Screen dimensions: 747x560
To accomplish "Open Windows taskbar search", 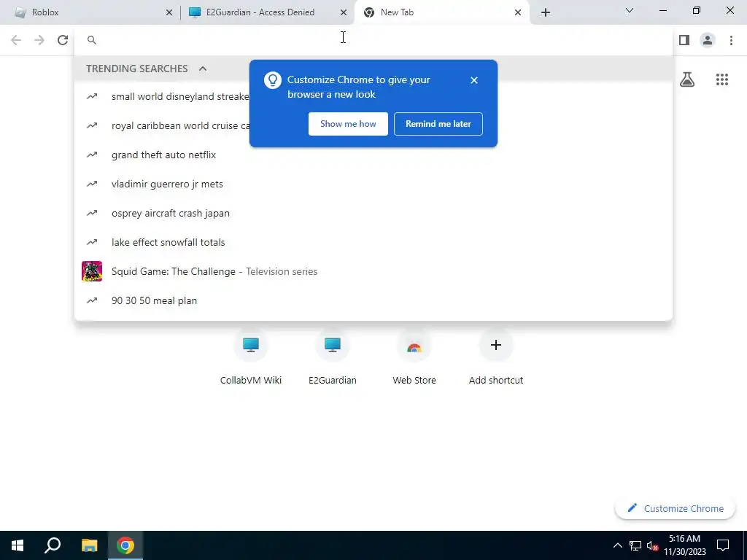I will click(x=53, y=545).
